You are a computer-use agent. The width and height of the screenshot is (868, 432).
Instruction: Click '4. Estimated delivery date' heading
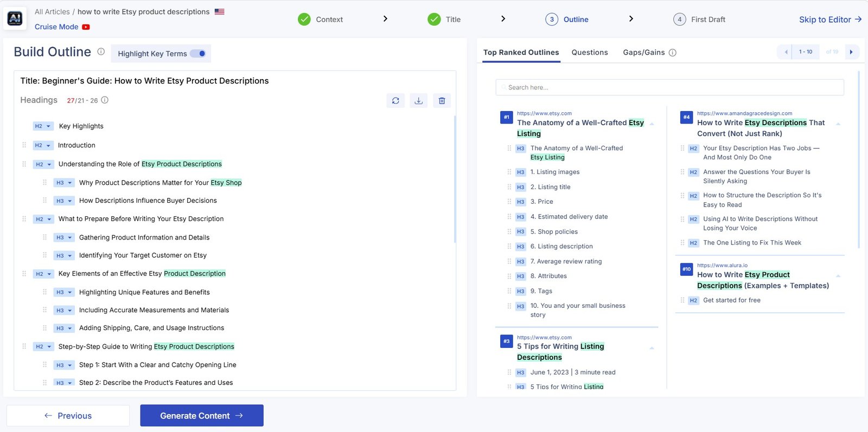[x=569, y=217]
